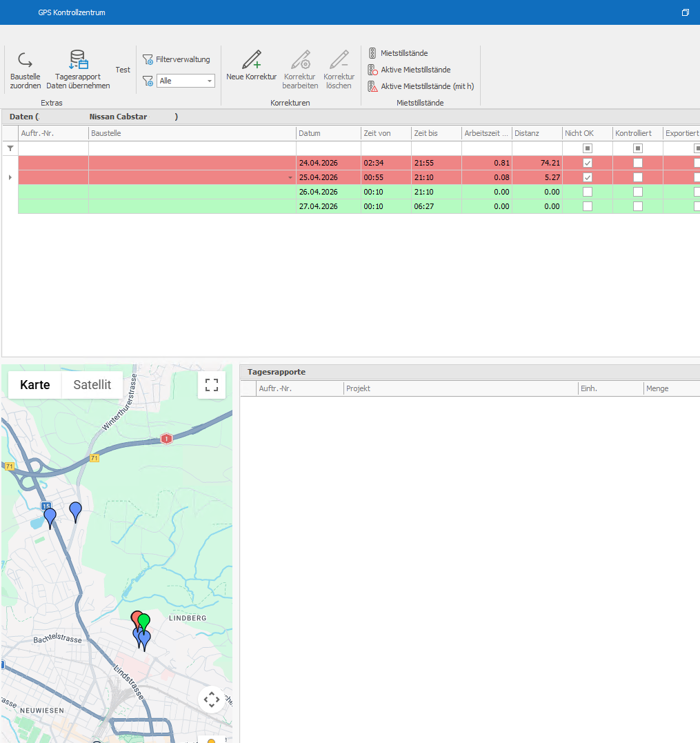Open the Alle filter dropdown
Image resolution: width=700 pixels, height=743 pixels.
(x=186, y=81)
